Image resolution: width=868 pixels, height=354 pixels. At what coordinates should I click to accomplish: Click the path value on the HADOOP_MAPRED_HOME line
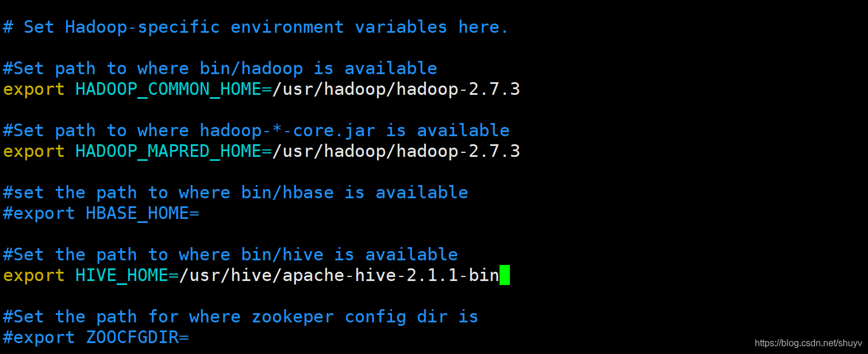pyautogui.click(x=396, y=151)
